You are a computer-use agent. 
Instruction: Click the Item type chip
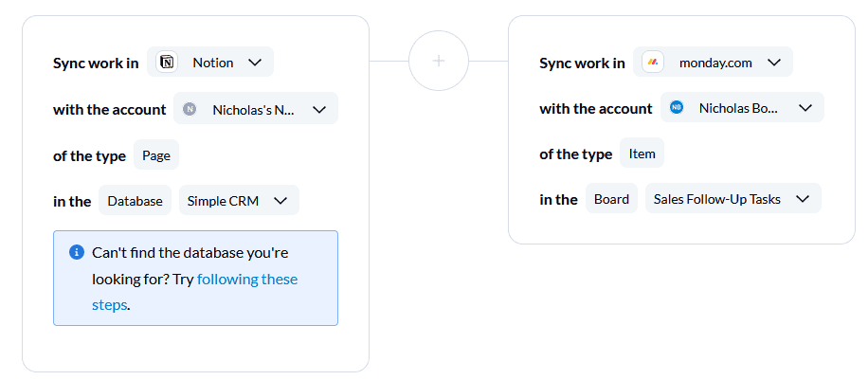(642, 153)
